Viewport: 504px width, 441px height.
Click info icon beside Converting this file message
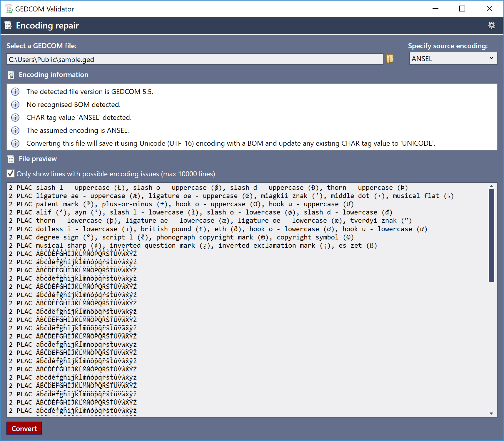pos(15,143)
